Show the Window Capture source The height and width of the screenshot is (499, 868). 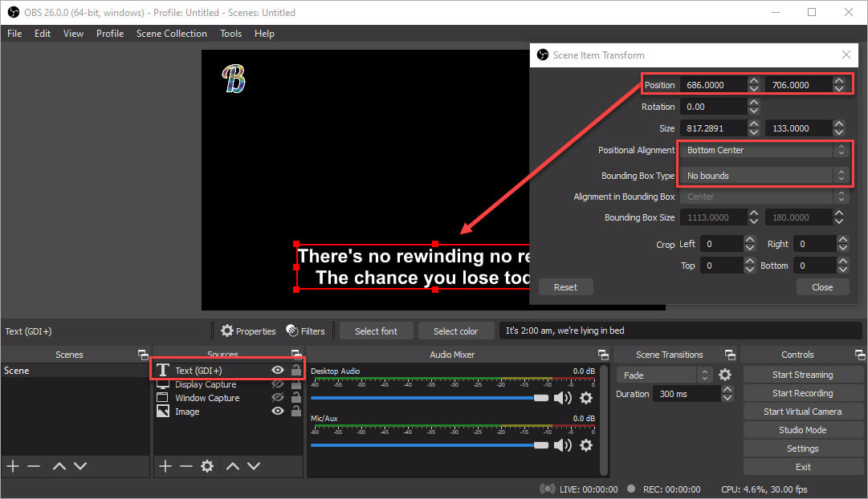pos(278,397)
